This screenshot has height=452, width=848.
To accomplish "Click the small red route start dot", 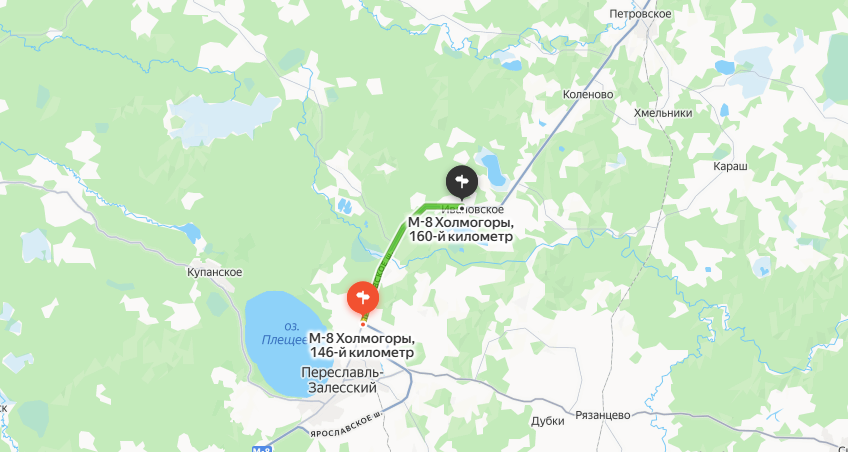I will click(x=362, y=325).
